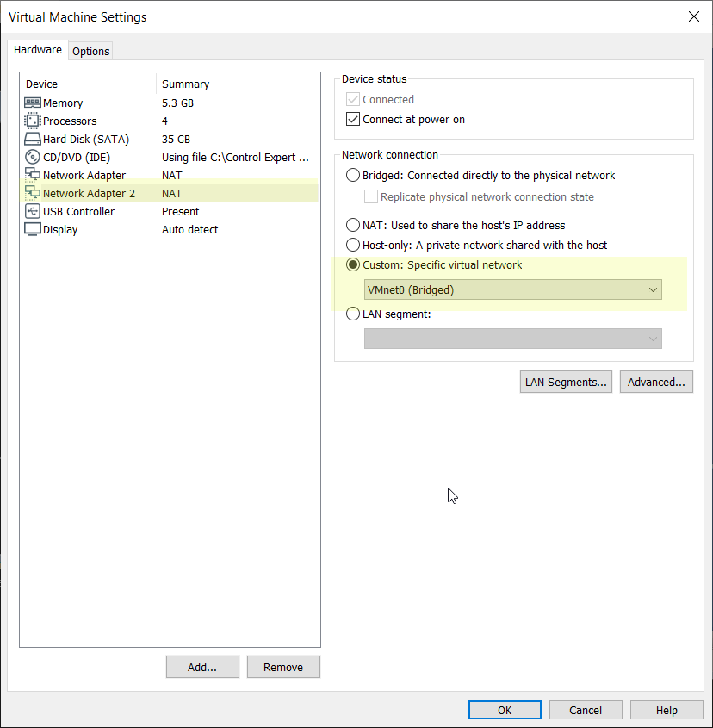Click the Processors chip icon
The width and height of the screenshot is (713, 728).
coord(32,121)
